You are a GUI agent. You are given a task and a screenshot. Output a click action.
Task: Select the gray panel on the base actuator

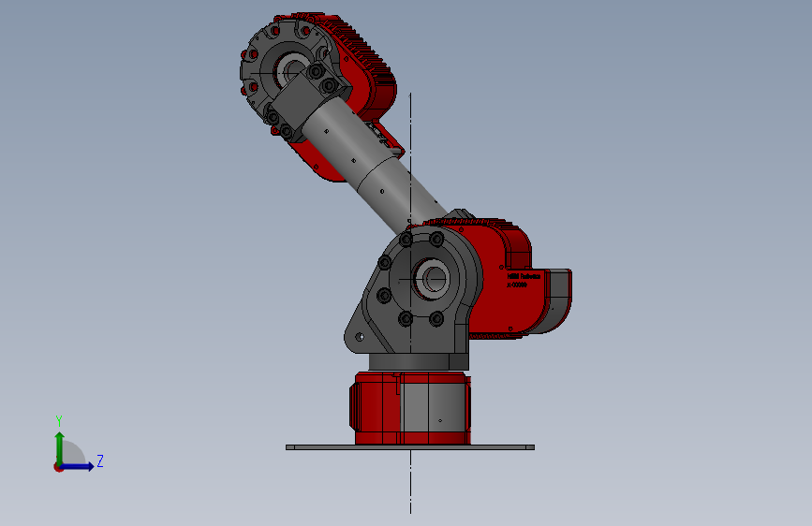434,409
